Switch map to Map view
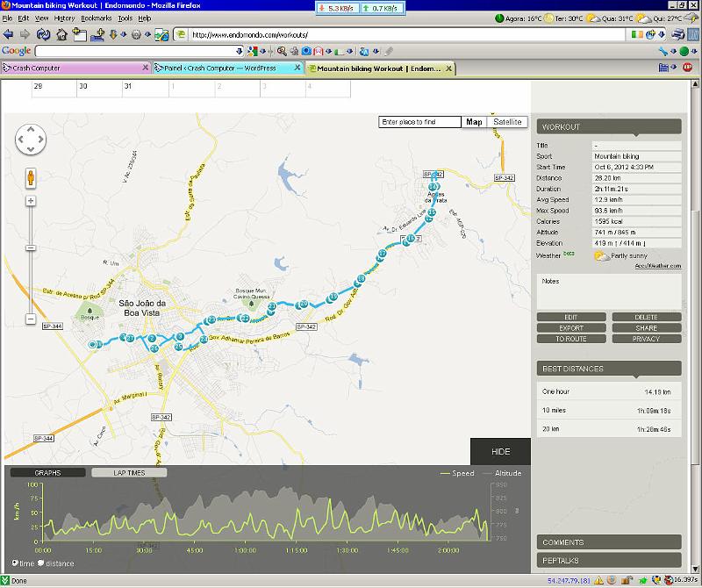 click(474, 122)
